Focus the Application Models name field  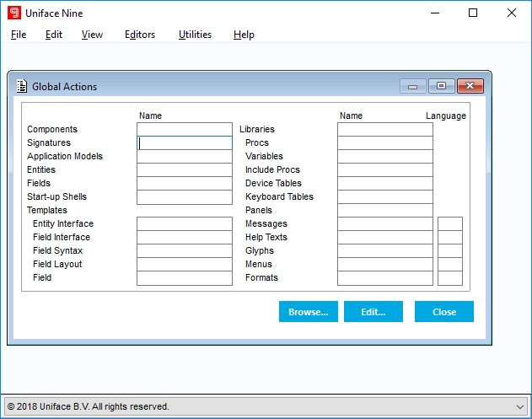point(185,157)
